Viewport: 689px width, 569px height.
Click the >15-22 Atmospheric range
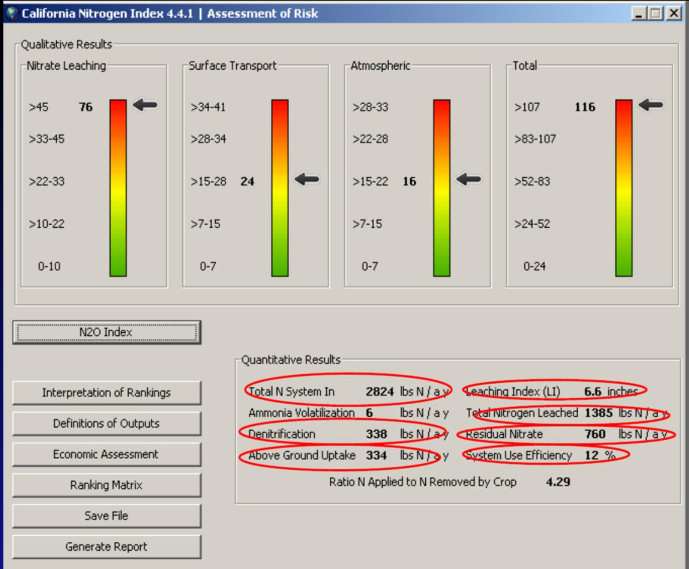click(370, 181)
